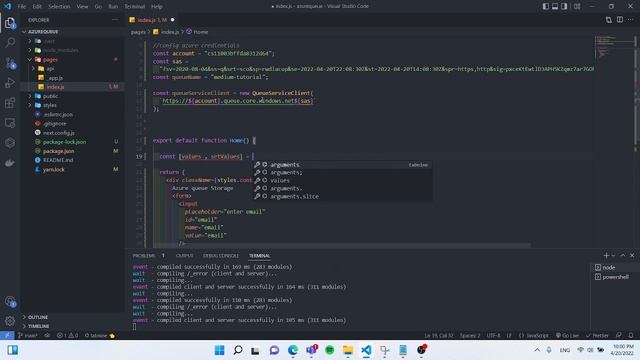Screen dimensions: 640x360
Task: Maximize the panel with the up chevron
Action: (623, 256)
